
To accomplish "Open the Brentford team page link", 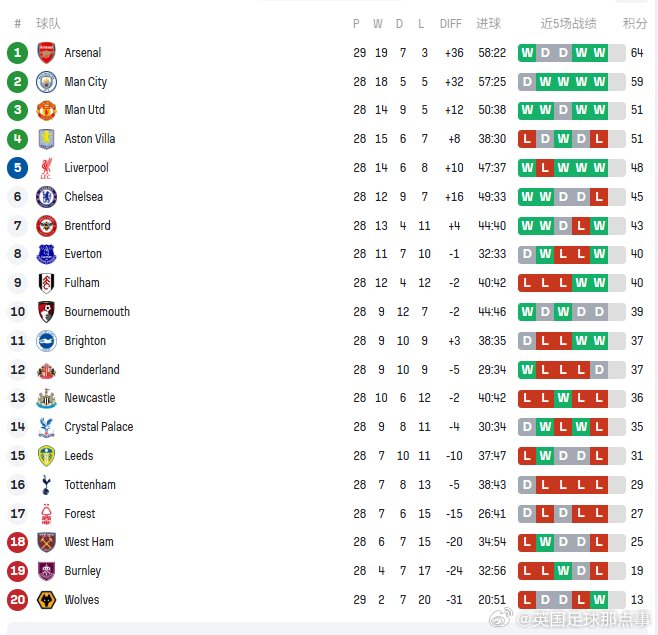I will (87, 226).
